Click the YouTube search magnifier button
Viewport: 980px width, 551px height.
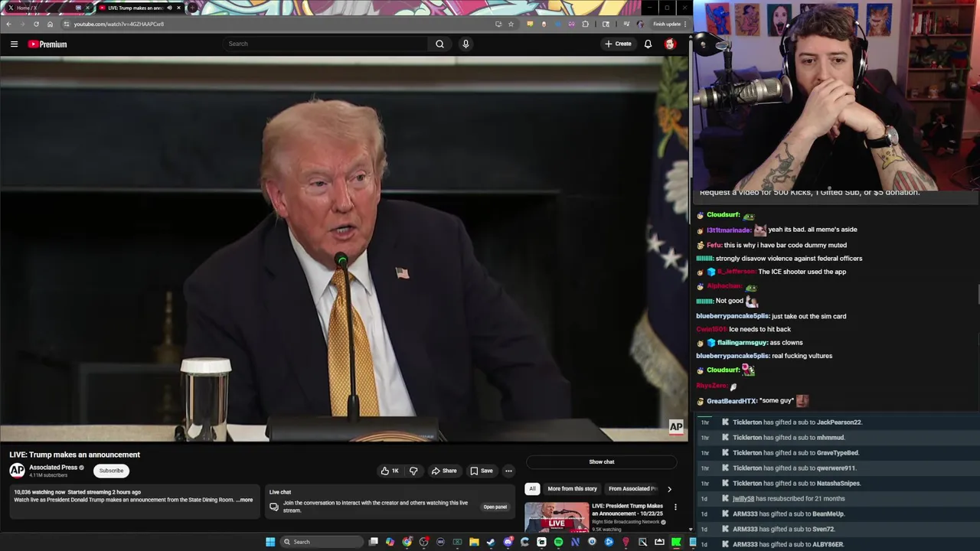coord(439,44)
